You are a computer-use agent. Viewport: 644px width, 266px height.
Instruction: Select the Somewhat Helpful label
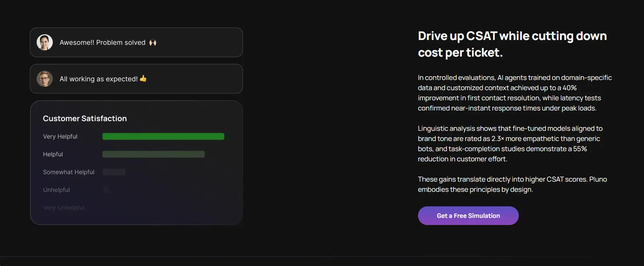pos(69,172)
